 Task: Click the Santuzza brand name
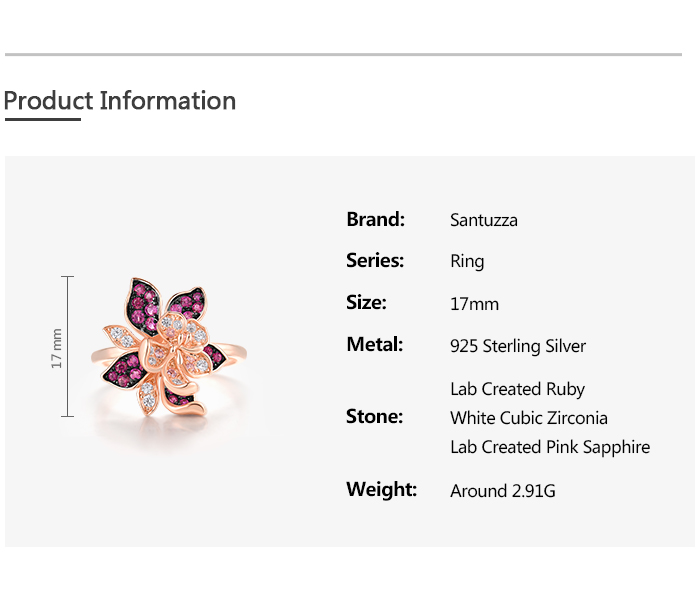[x=484, y=220]
